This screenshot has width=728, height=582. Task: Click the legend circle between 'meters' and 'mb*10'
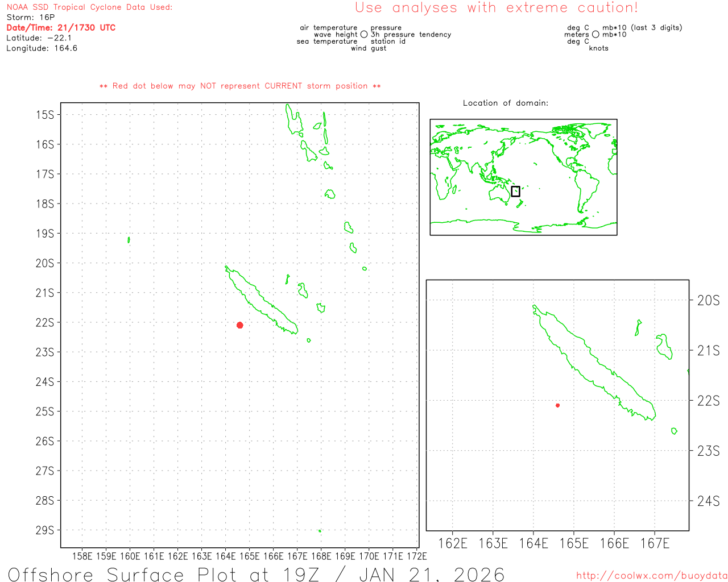[x=595, y=35]
